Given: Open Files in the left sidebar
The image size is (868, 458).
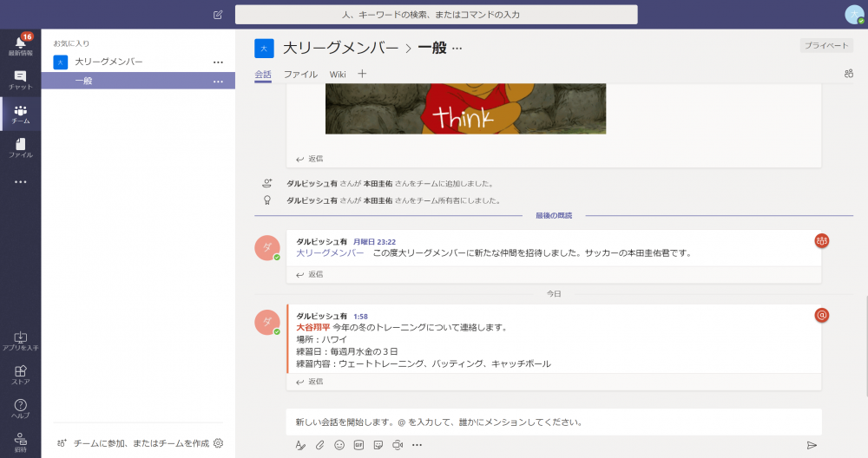Looking at the screenshot, I should pos(20,147).
